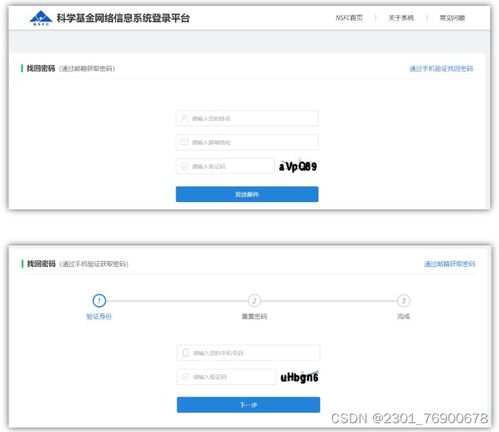The image size is (499, 432).
Task: Open the NSFC首页 navigation link
Action: (x=349, y=18)
